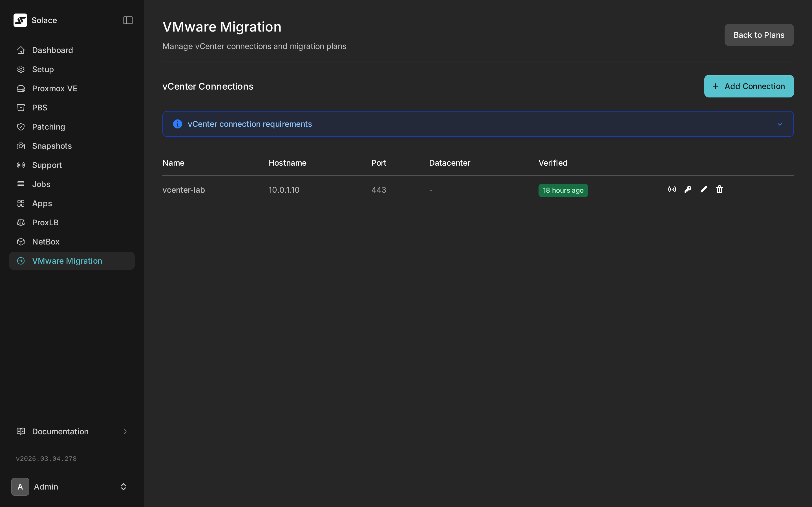Open the NetBox integration page
This screenshot has height=507, width=812.
(x=47, y=241)
